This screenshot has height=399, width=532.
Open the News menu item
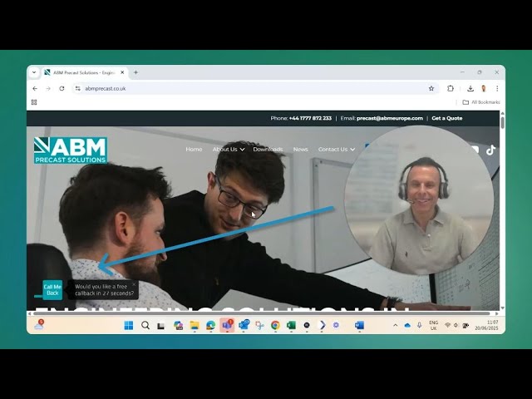(301, 150)
